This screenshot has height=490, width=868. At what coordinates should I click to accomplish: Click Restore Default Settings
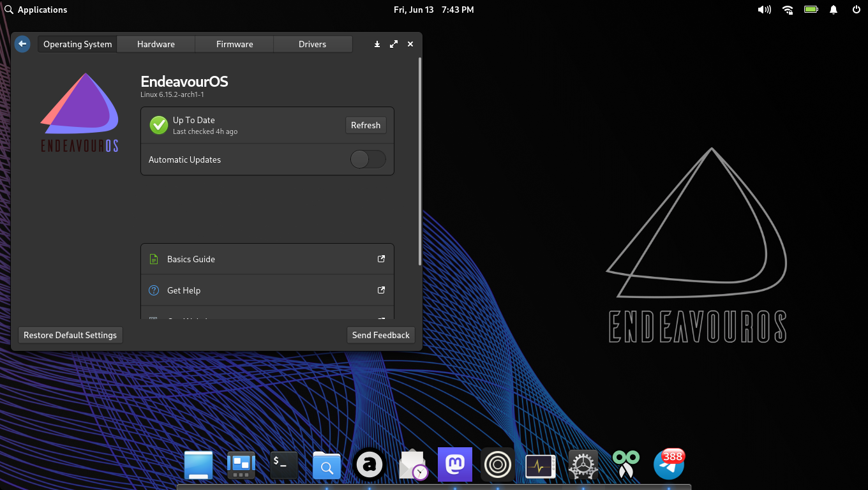coord(70,335)
